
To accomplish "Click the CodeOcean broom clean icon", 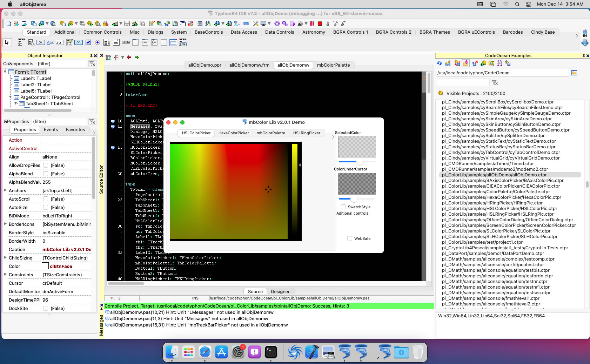I will [448, 63].
